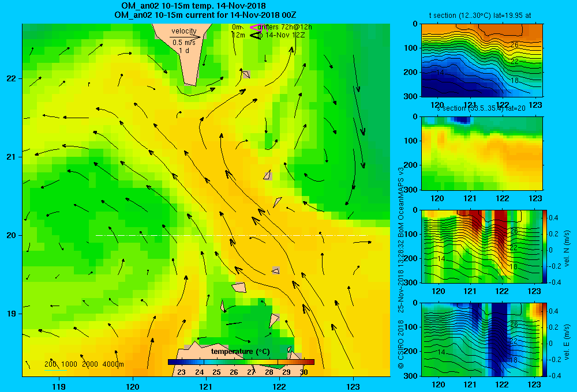Click the 'drifters 72h@12h' legend text
This screenshot has width=577, height=392.
pos(285,27)
